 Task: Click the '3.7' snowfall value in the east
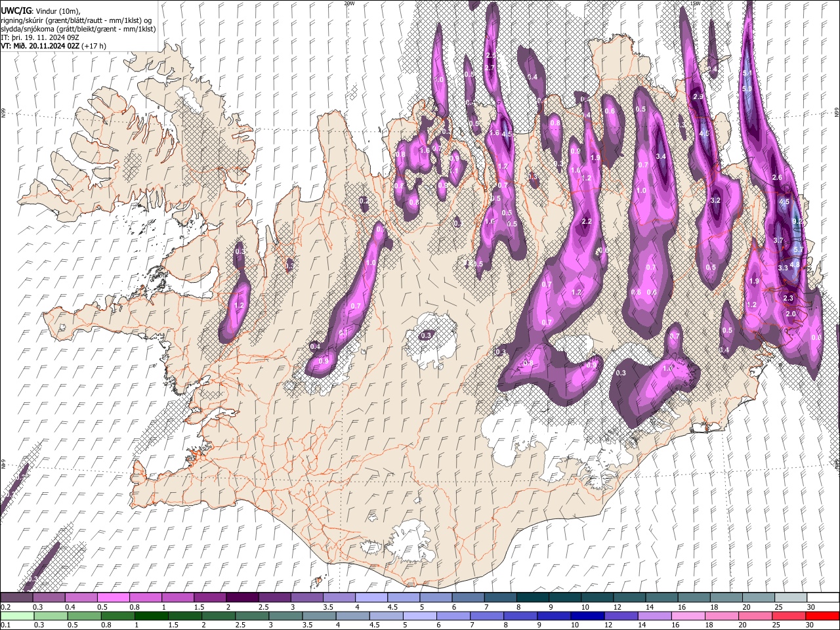tap(778, 241)
